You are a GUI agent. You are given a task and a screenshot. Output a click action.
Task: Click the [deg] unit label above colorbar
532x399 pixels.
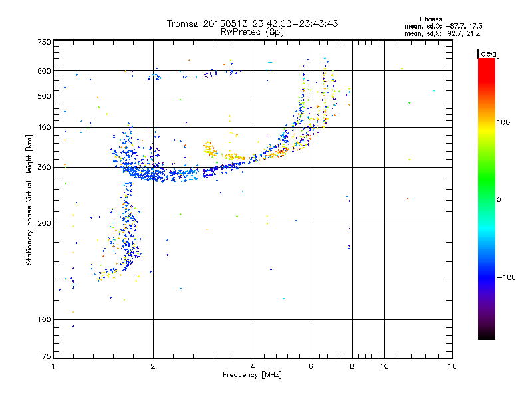click(488, 53)
